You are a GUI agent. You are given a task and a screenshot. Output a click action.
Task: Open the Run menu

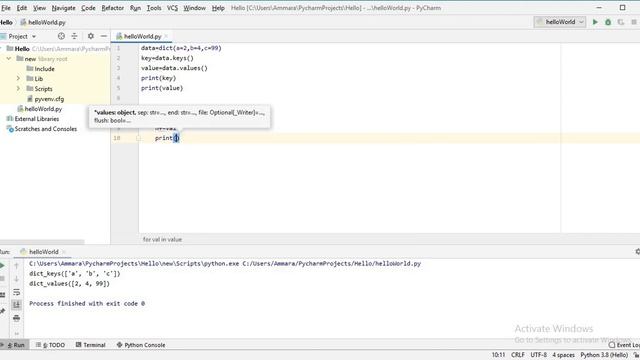[135, 8]
